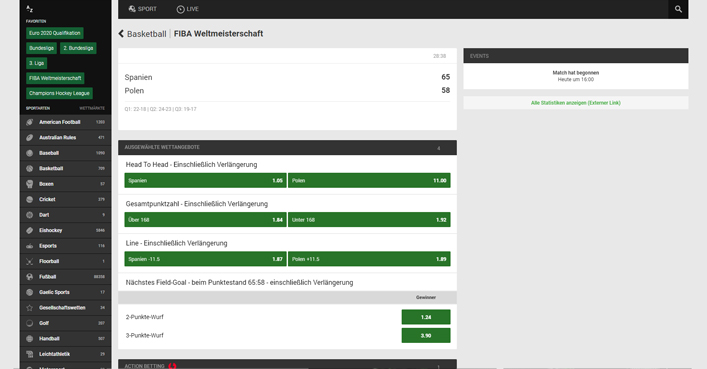This screenshot has height=369, width=707.
Task: Click the back chevron before Basketball
Action: [x=121, y=34]
